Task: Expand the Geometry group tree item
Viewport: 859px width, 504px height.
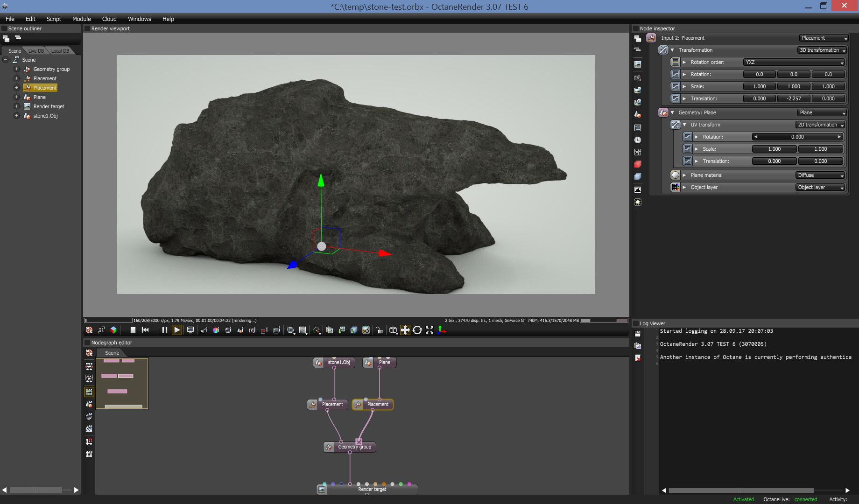Action: coord(16,69)
